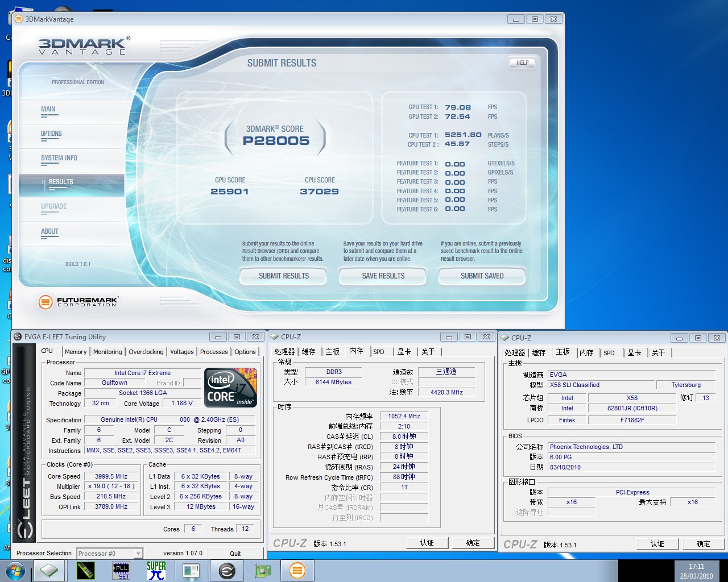Click the memory frequency value 1052.4 MHz
728x582 pixels.
coord(404,416)
